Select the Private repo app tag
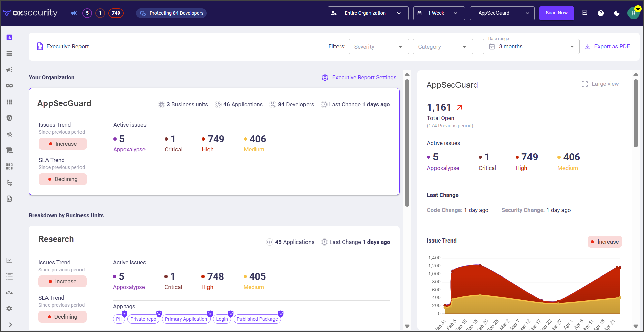Viewport: 644px width, 332px height. [143, 319]
